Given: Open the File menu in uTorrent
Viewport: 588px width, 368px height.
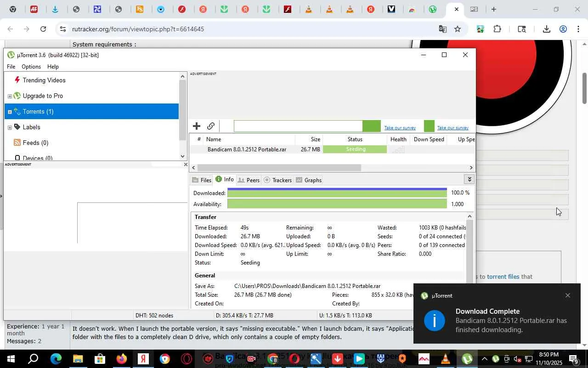Looking at the screenshot, I should [11, 67].
